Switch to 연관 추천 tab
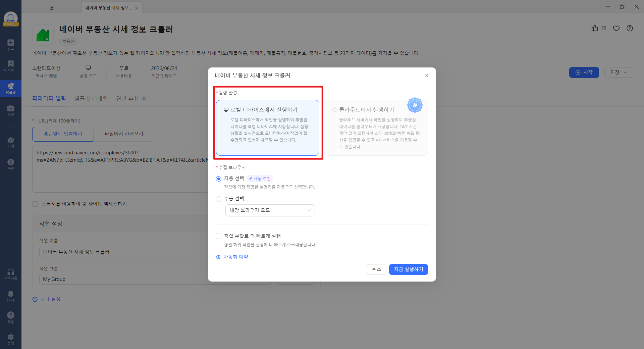This screenshot has height=349, width=644. tap(131, 99)
